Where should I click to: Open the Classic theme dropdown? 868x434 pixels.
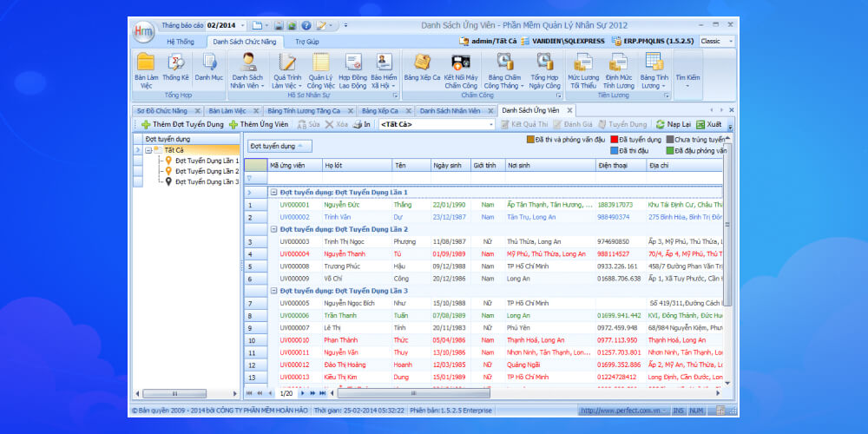(731, 41)
